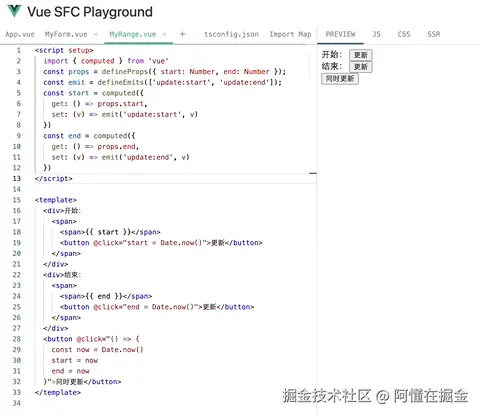Click the 同时更新 button in preview
Screen dimensions: 480x416
(340, 79)
